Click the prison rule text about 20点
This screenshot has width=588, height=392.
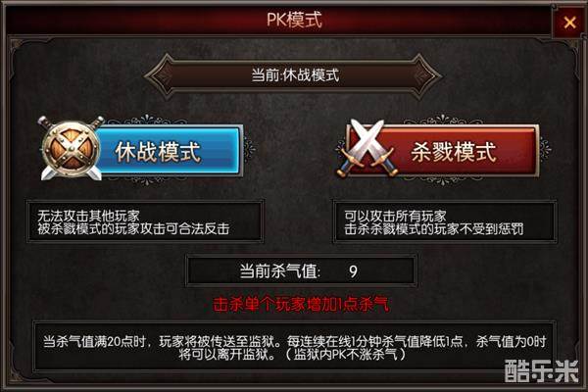coord(294,347)
